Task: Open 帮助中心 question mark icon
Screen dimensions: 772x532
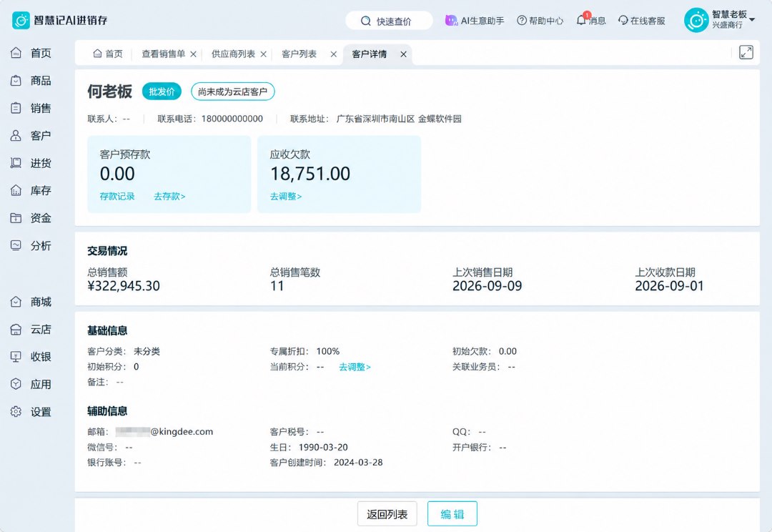Action: [x=521, y=20]
